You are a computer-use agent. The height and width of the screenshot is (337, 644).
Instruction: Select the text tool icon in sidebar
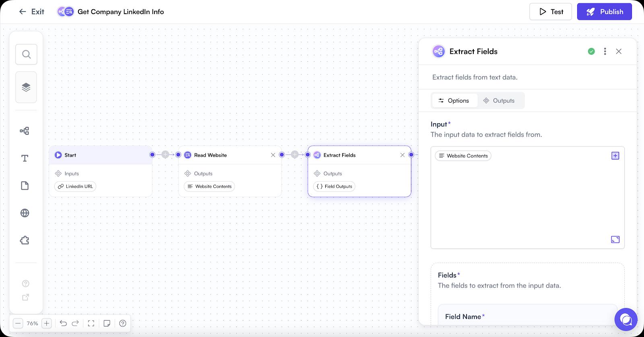pos(25,158)
